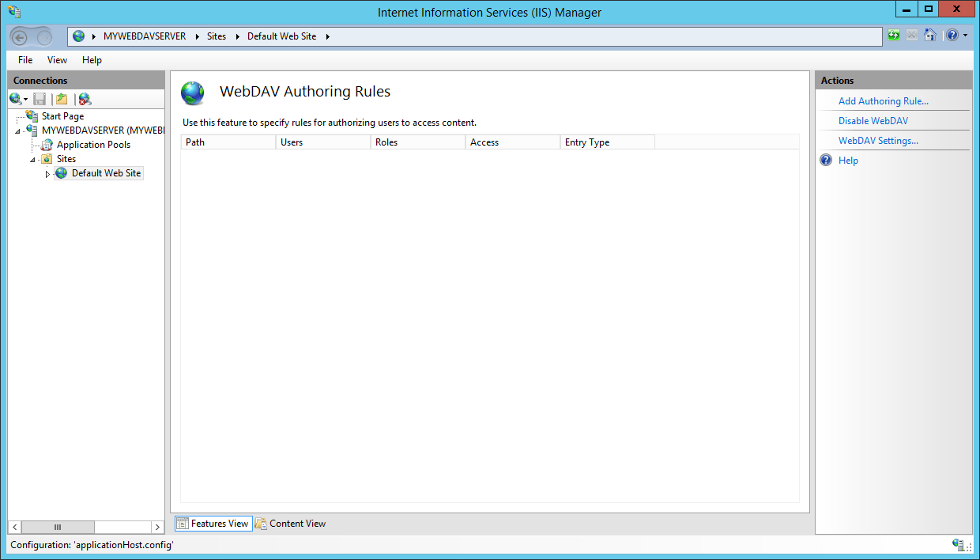Click Help link in Actions pane
Image resolution: width=980 pixels, height=560 pixels.
(x=848, y=161)
